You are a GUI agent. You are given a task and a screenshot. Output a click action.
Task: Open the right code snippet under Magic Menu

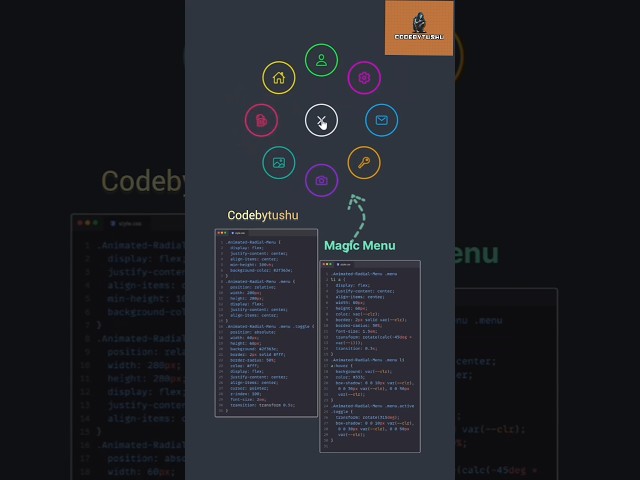pyautogui.click(x=370, y=356)
